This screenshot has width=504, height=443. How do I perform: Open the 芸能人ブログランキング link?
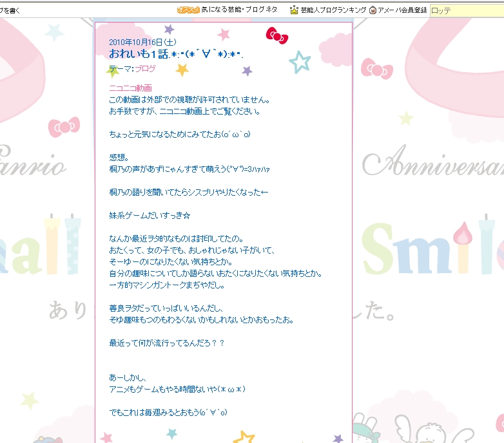tap(333, 10)
